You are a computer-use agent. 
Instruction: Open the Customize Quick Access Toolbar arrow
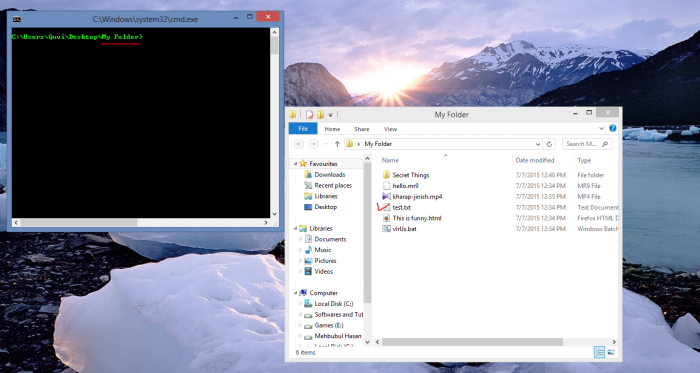(330, 115)
